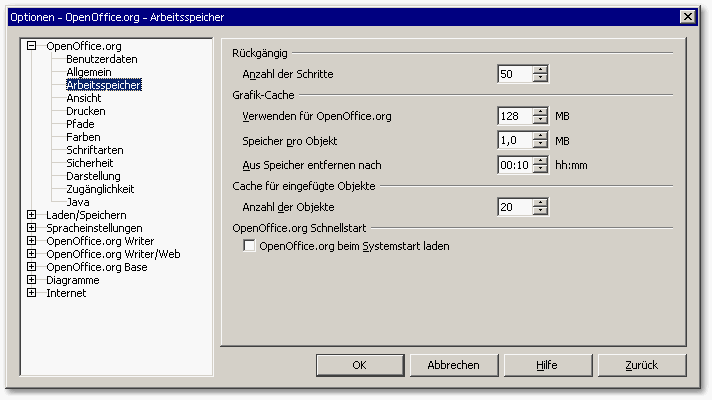Click the Aus Speicher entfernen nach time field
The height and width of the screenshot is (400, 712).
coord(515,165)
